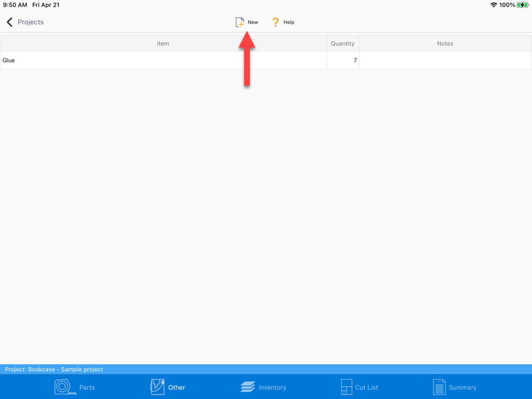
Task: Select the Parts tab label
Action: tap(87, 387)
